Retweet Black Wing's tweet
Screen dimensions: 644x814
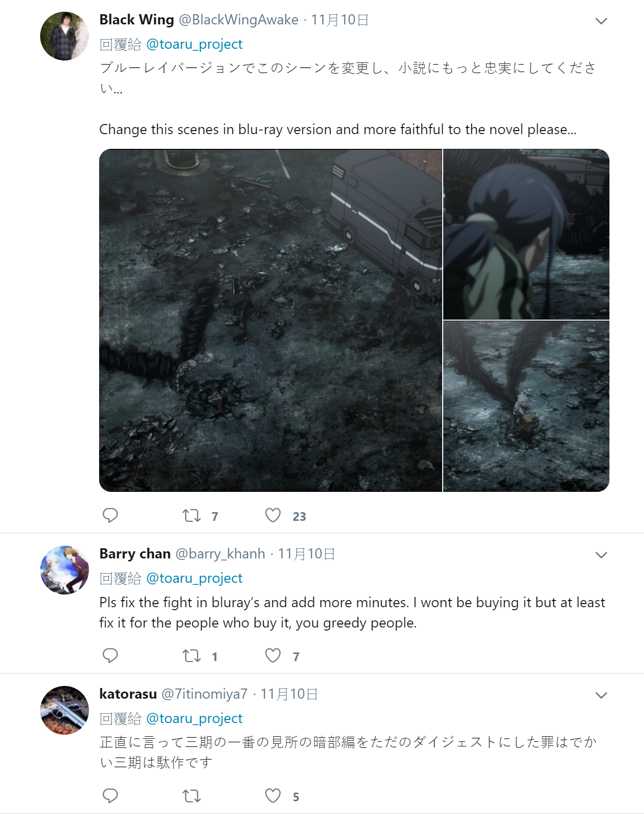point(192,516)
